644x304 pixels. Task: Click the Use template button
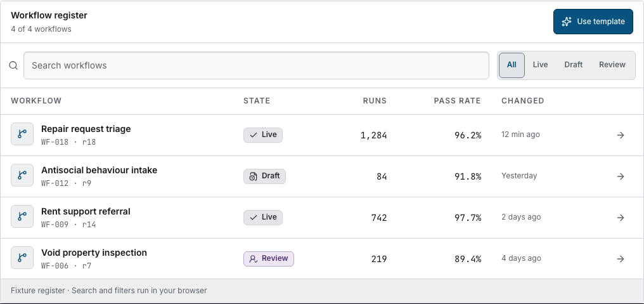tap(593, 22)
